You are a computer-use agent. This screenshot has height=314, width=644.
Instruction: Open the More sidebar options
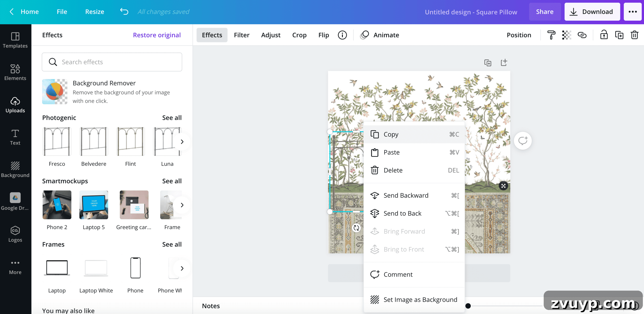tap(15, 267)
